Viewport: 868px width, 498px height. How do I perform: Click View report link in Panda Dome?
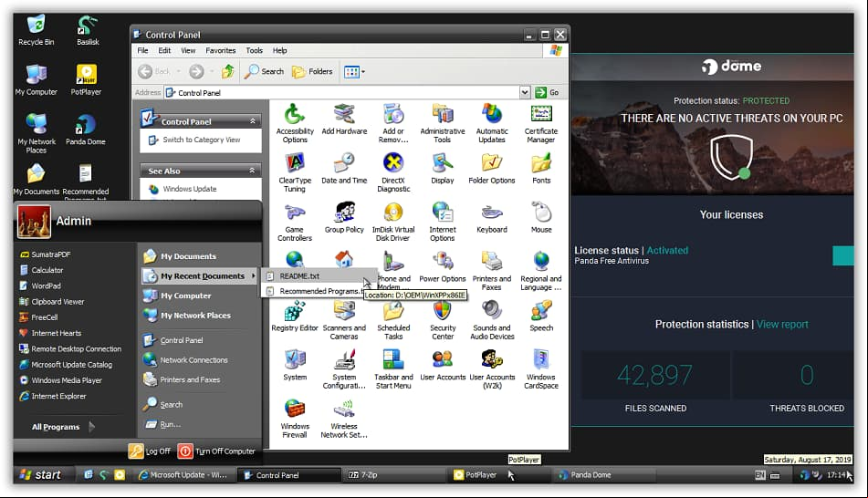pos(782,325)
